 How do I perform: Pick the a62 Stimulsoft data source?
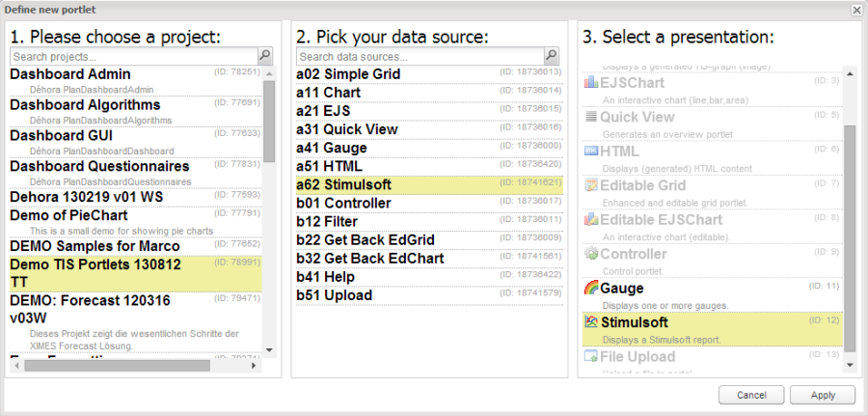pyautogui.click(x=429, y=185)
